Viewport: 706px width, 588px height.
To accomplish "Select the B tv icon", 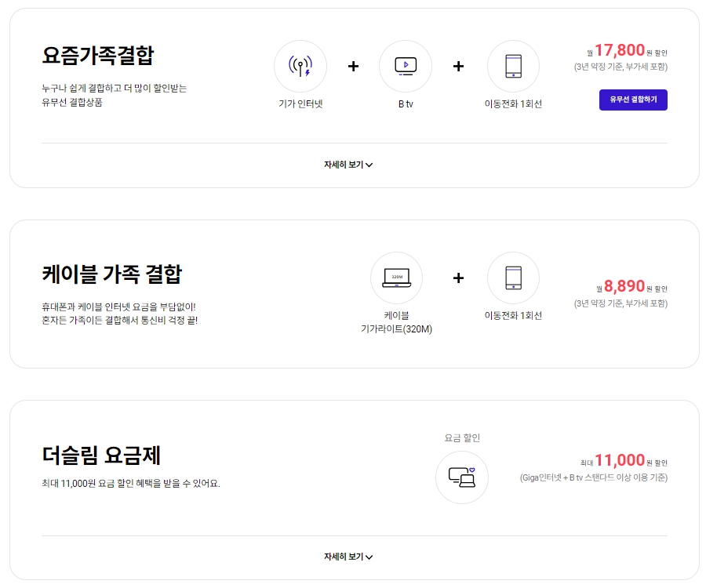I will point(405,67).
